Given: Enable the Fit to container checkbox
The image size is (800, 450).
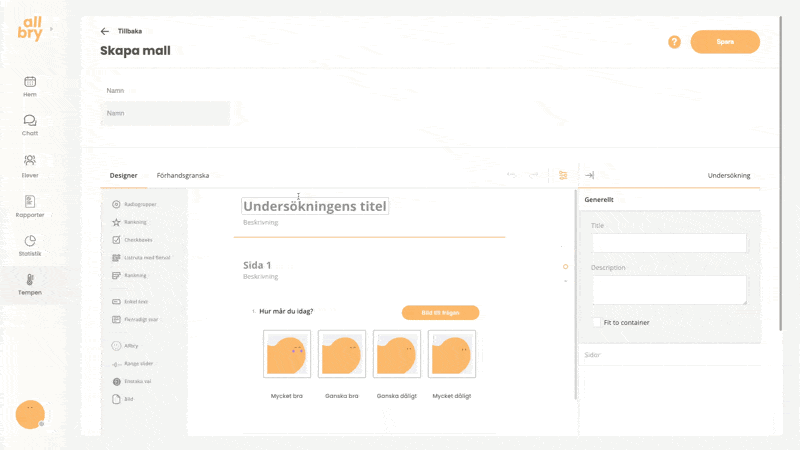Looking at the screenshot, I should (x=597, y=322).
